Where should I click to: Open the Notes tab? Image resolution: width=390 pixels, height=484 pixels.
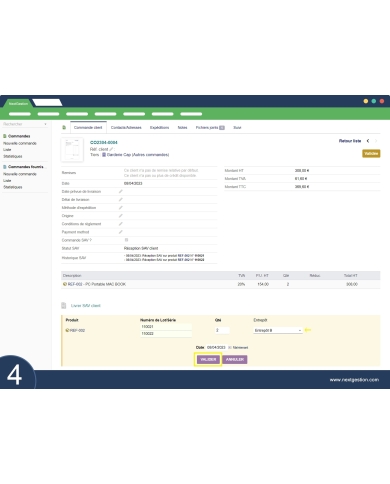pos(182,127)
